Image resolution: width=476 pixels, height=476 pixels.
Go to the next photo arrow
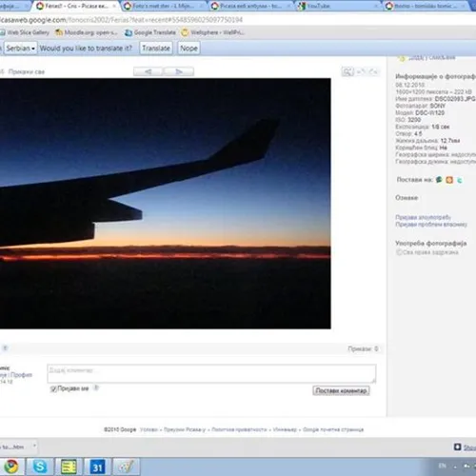click(179, 71)
